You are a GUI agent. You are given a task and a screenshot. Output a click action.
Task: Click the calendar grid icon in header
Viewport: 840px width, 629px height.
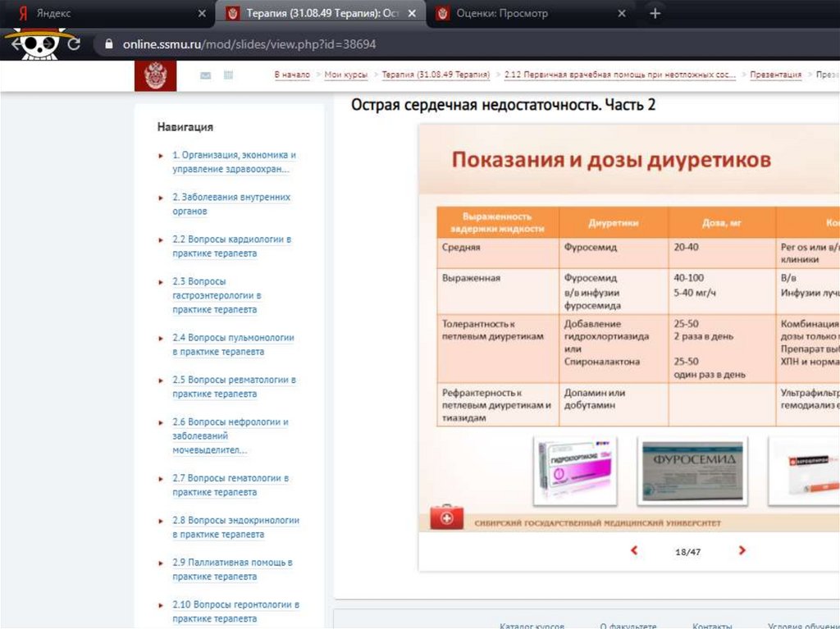(228, 75)
